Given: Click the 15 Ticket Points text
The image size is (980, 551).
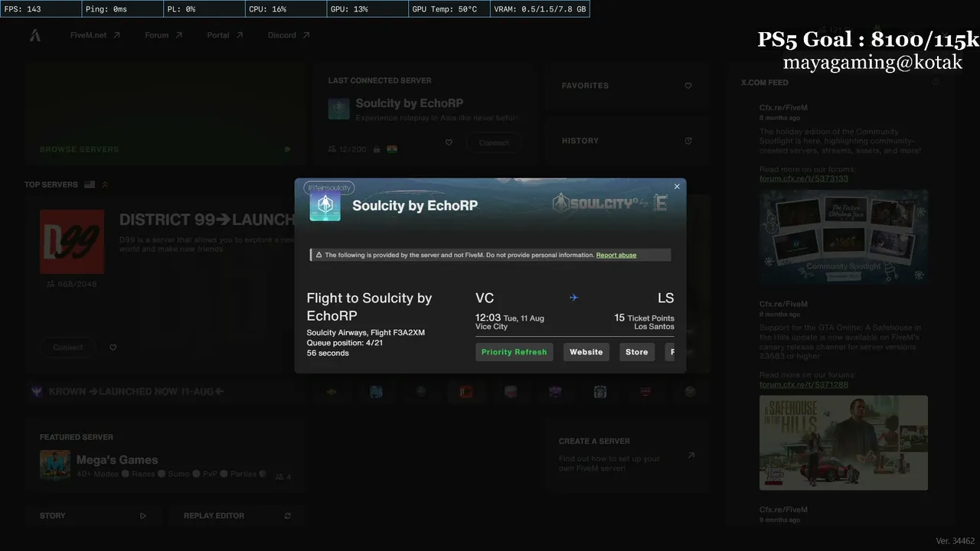Looking at the screenshot, I should 644,318.
